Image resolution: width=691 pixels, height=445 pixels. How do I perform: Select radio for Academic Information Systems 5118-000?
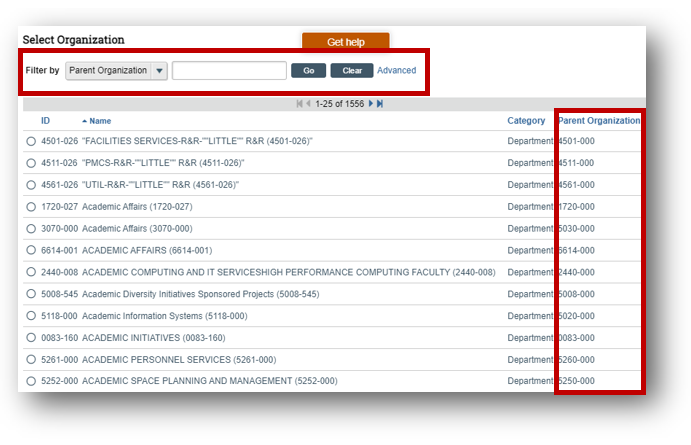(31, 316)
